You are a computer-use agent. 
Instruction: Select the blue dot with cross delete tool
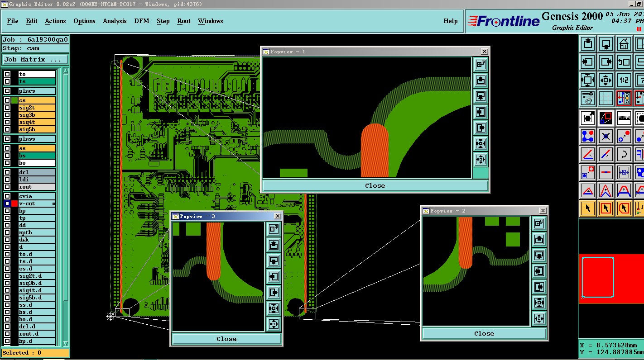pos(606,136)
